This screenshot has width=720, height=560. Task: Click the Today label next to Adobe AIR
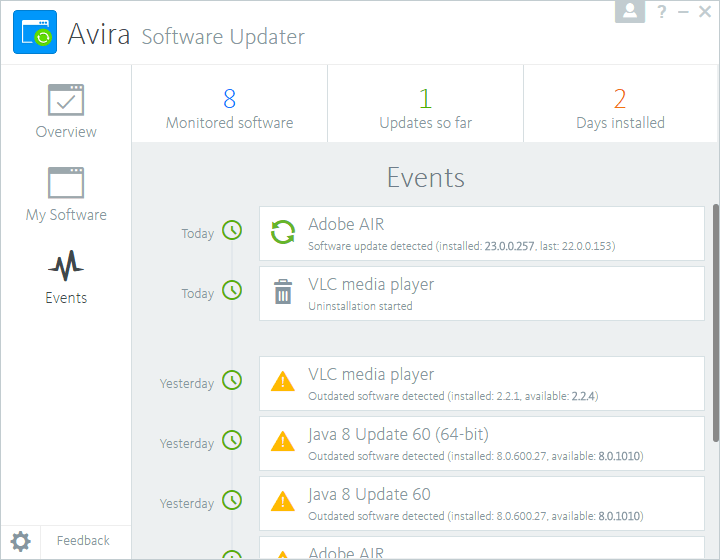click(x=197, y=234)
